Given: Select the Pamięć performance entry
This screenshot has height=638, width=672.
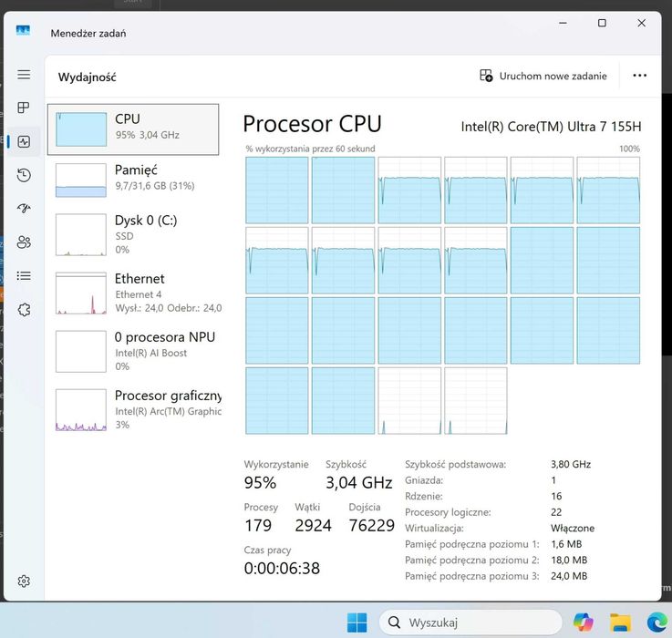Looking at the screenshot, I should pyautogui.click(x=133, y=180).
